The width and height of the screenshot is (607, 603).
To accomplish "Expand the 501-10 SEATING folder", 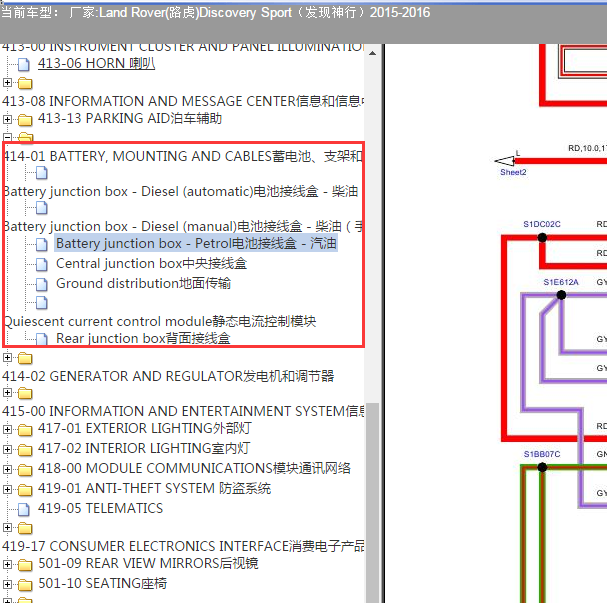I will (7, 584).
